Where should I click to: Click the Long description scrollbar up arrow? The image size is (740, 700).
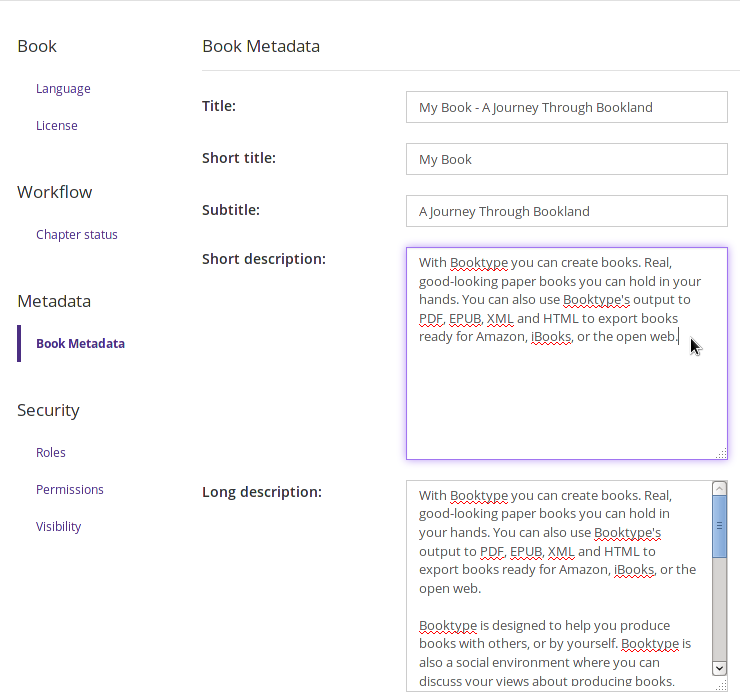pyautogui.click(x=719, y=489)
